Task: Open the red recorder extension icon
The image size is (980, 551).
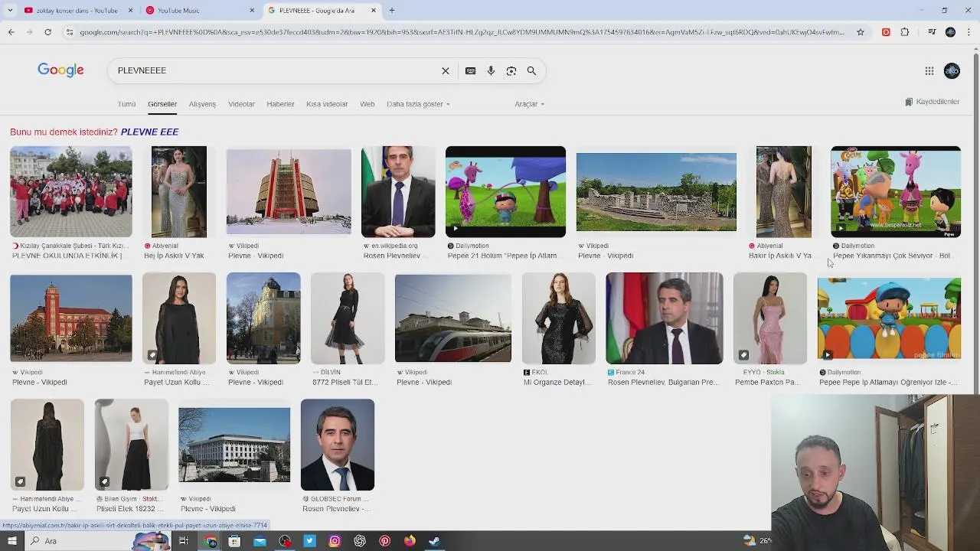Action: (x=886, y=32)
